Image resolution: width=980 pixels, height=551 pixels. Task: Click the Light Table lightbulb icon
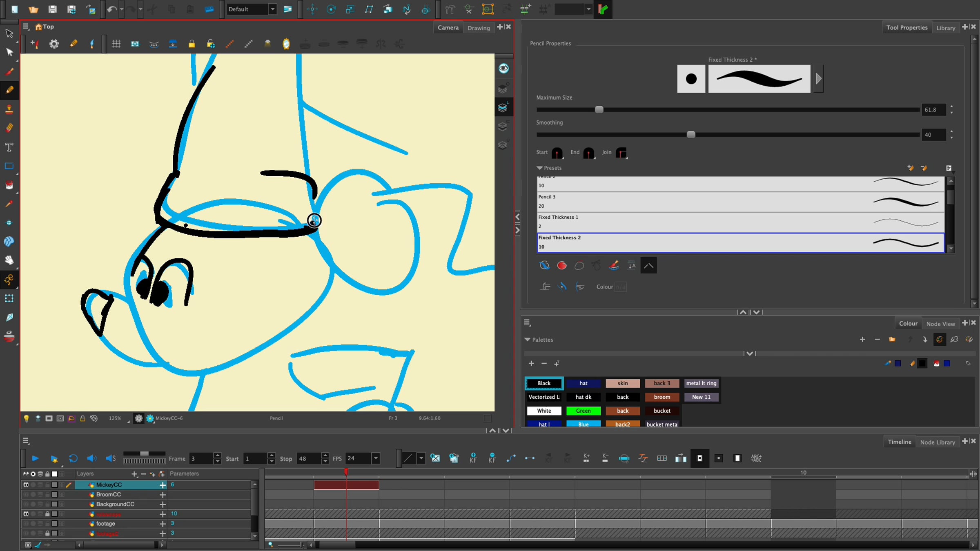click(x=26, y=418)
